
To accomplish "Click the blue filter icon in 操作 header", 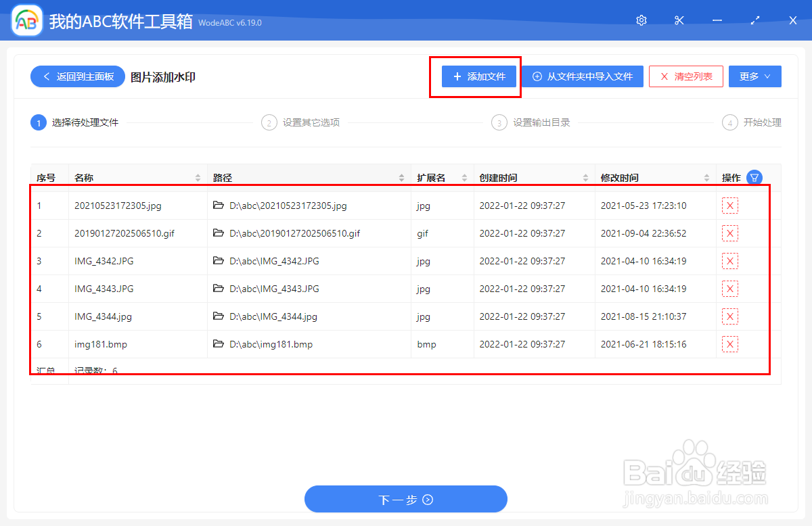I will pos(754,178).
